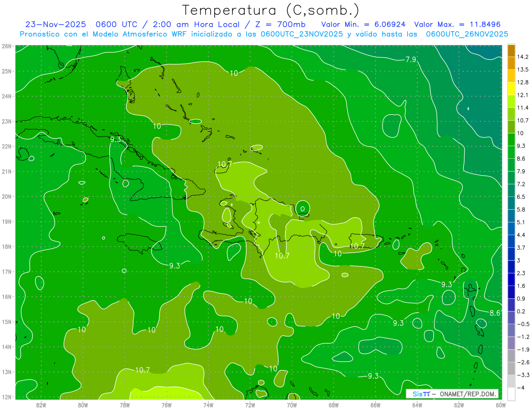Click the -0.5 value on the color legend

[523, 324]
